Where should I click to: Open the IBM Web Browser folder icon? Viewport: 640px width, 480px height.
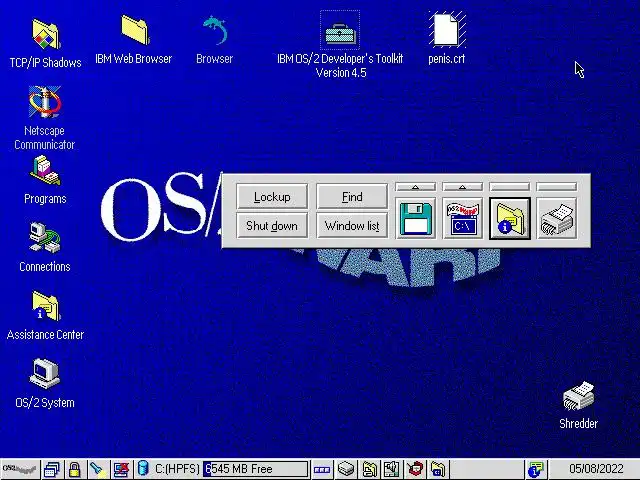click(x=134, y=30)
